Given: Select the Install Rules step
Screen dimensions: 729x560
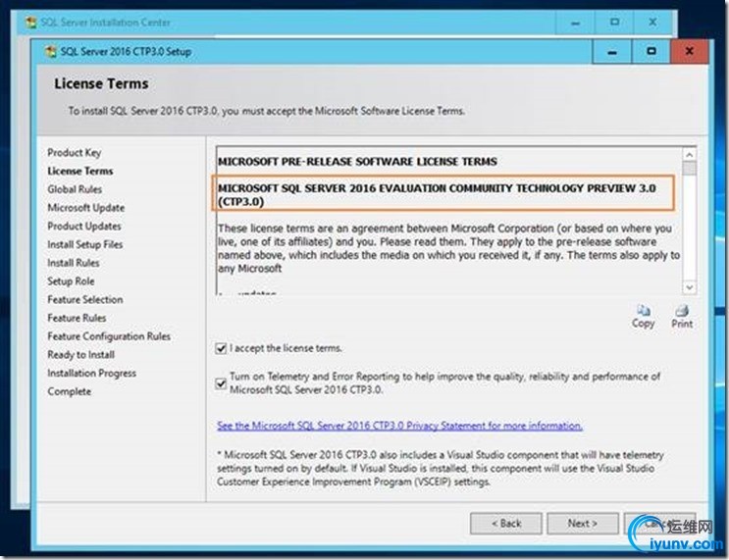Looking at the screenshot, I should tap(74, 263).
